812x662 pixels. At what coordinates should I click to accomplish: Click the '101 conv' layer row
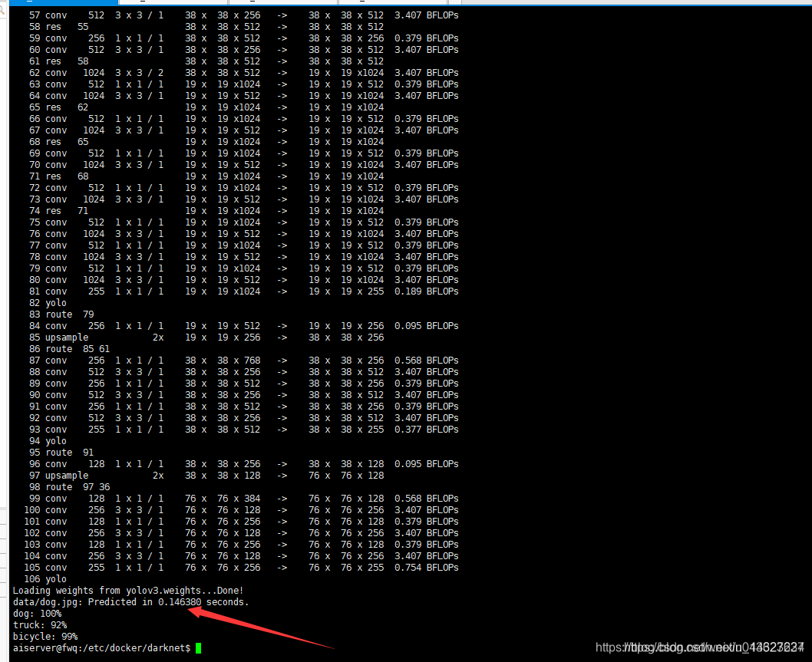click(241, 522)
